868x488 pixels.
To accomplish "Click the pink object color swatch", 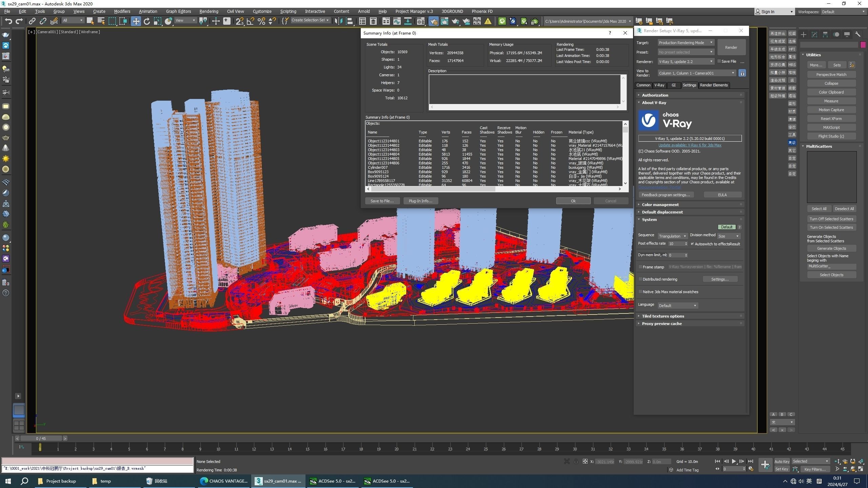I will [863, 45].
